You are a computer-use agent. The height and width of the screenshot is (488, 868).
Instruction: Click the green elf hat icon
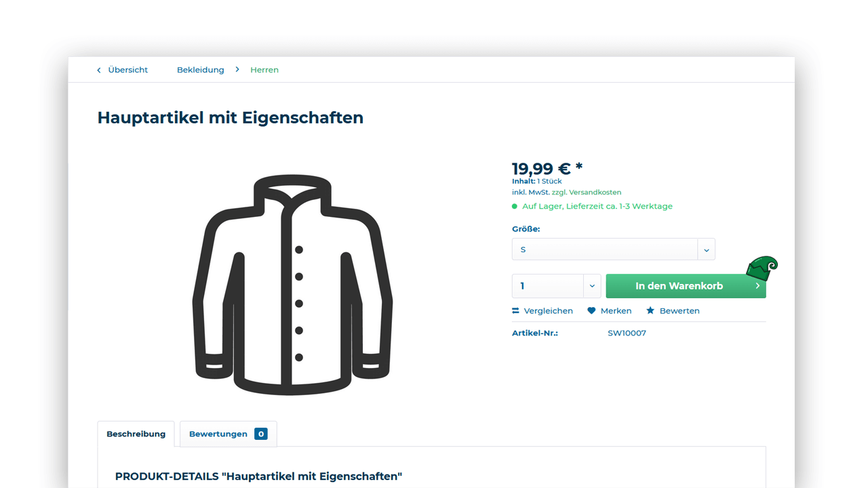click(x=762, y=268)
